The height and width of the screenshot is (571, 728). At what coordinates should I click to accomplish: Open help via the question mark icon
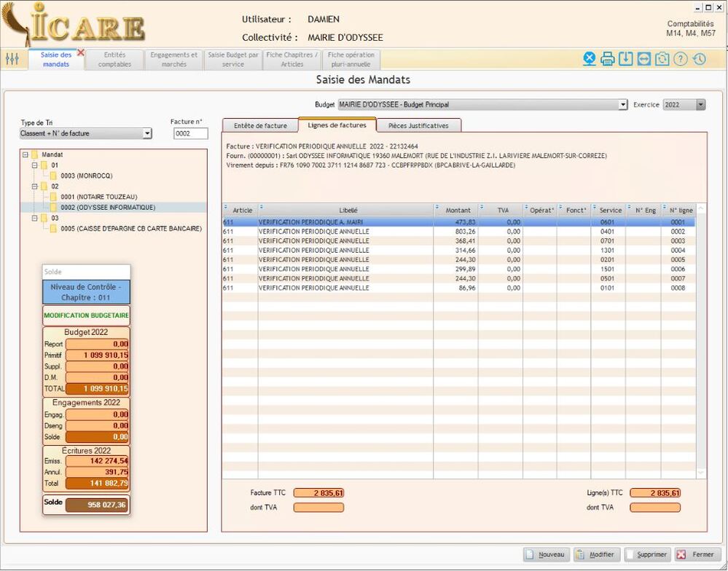click(x=680, y=59)
